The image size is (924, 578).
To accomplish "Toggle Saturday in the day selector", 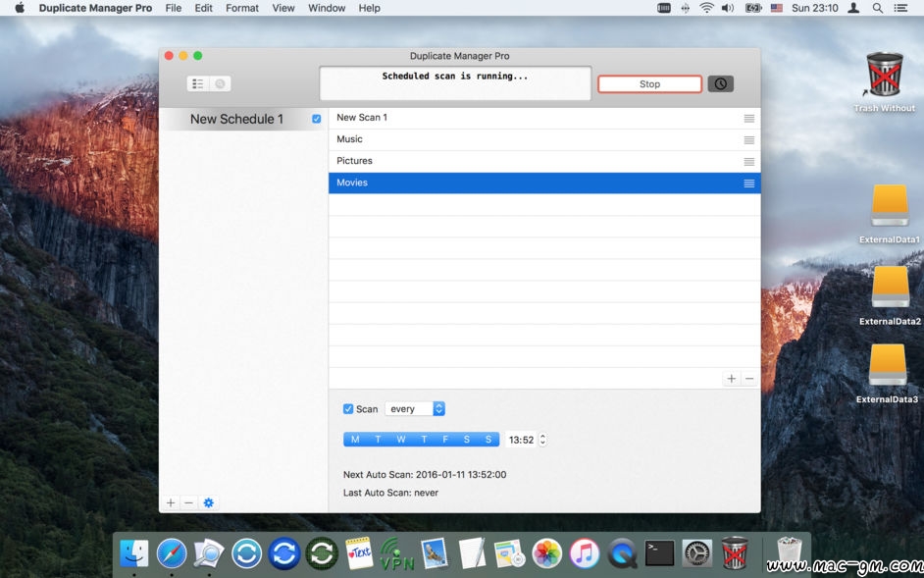I will (467, 440).
